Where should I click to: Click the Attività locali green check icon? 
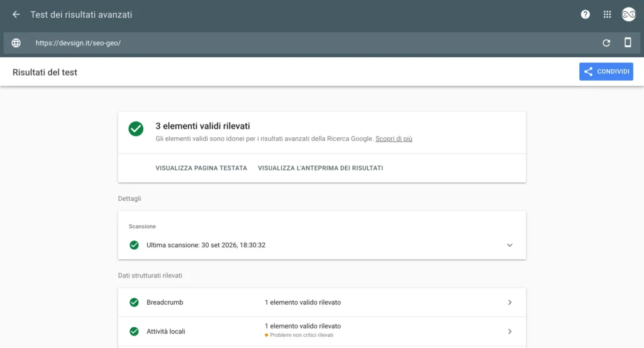[134, 332]
